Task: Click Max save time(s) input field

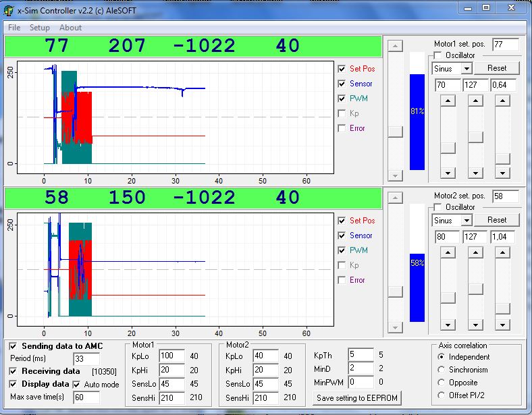Action: pos(86,397)
